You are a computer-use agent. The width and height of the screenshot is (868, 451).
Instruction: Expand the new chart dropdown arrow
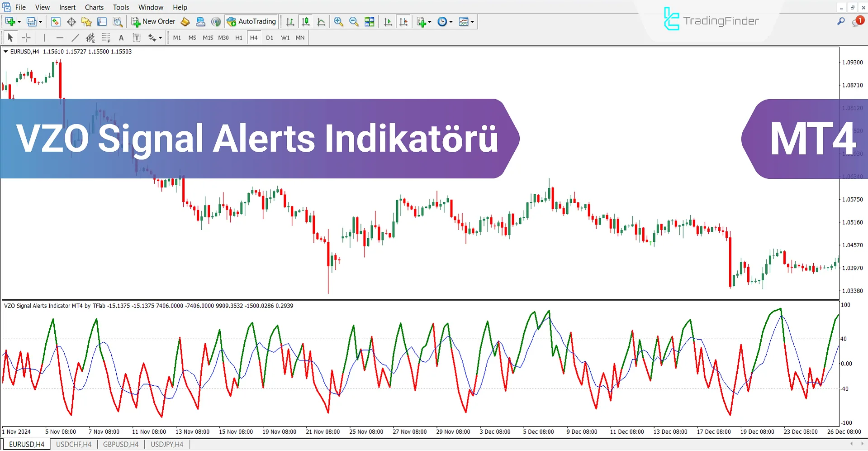(19, 21)
